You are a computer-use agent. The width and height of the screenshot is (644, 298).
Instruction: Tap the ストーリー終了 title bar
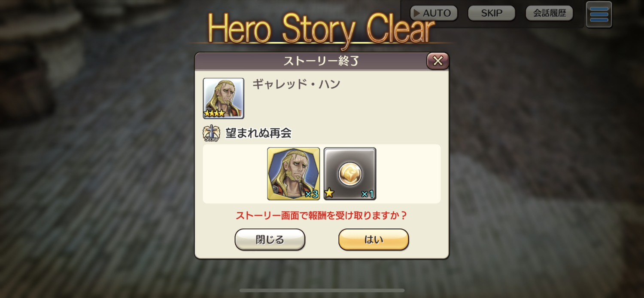[x=321, y=61]
